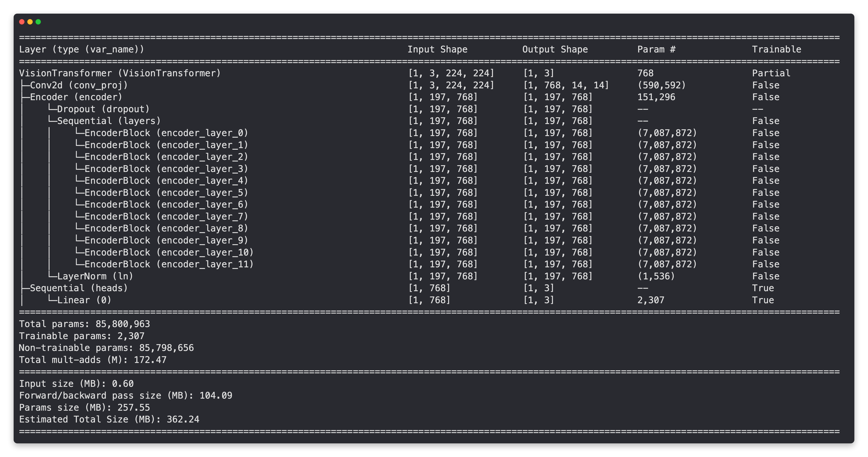Screen dimensions: 868x457
Task: Click the Dropout (dropout) row
Action: [x=103, y=109]
